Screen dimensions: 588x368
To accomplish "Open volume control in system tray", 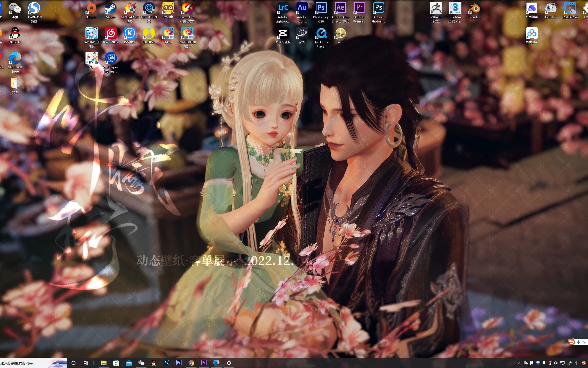I will click(x=556, y=363).
